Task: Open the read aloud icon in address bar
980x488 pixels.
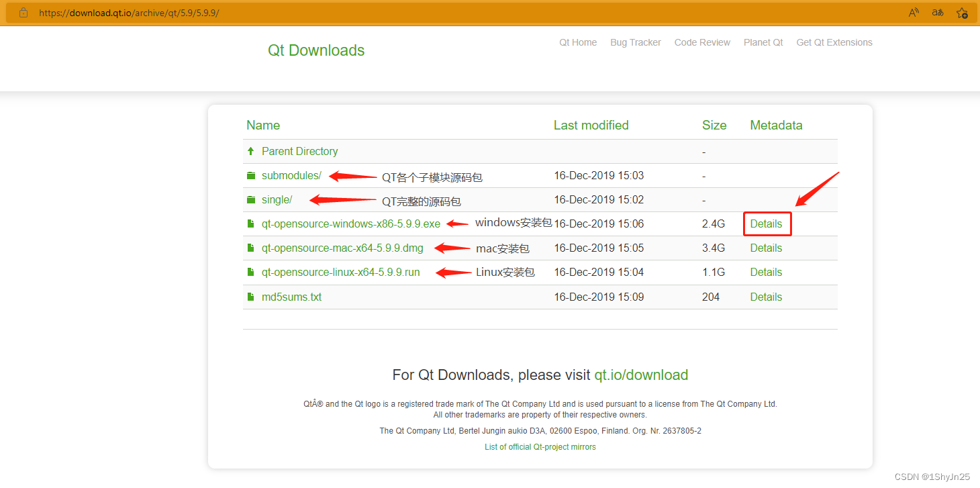Action: coord(914,13)
